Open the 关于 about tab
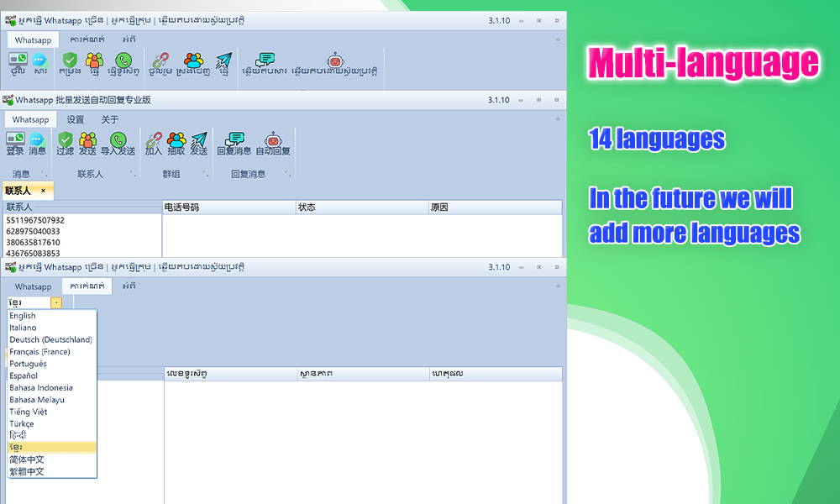The width and height of the screenshot is (840, 504). (110, 120)
